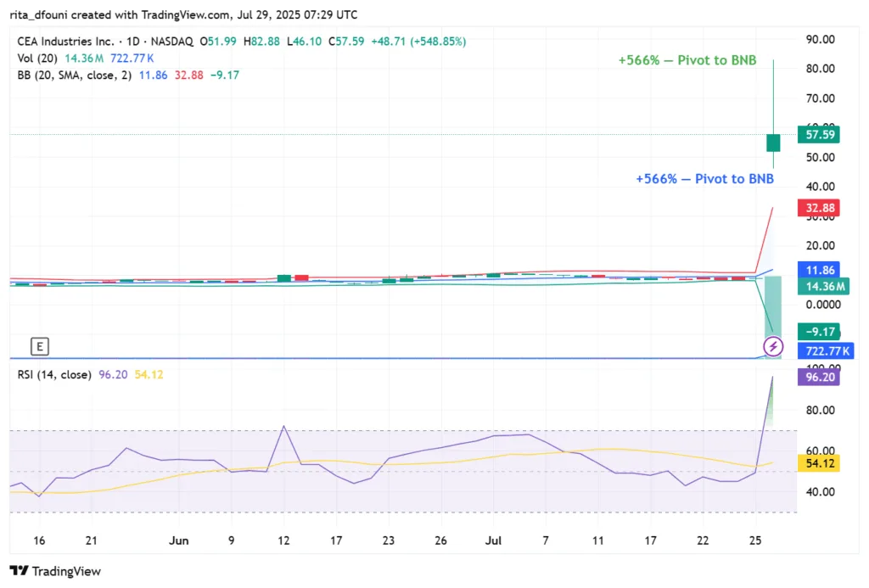Click the earnings 'E' marker icon
869x588 pixels.
39,347
